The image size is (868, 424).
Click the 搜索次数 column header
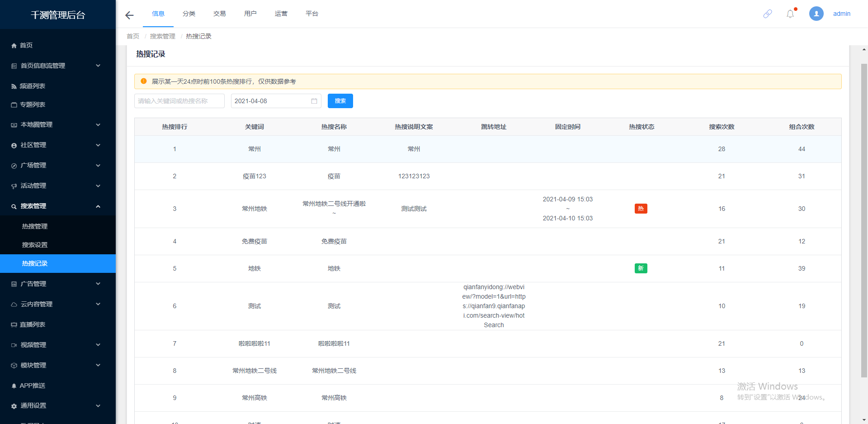(x=722, y=127)
